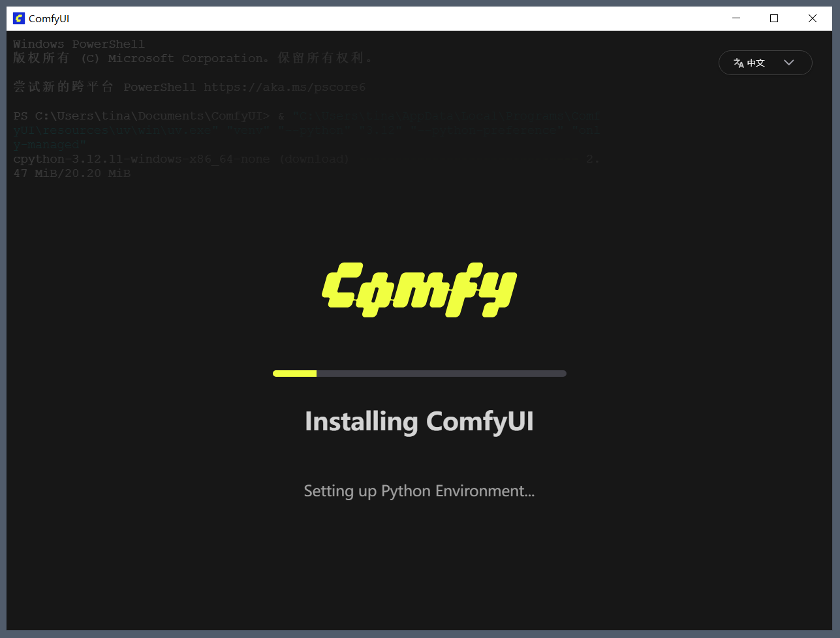
Task: Close the ComfyUI installer window
Action: pos(813,18)
